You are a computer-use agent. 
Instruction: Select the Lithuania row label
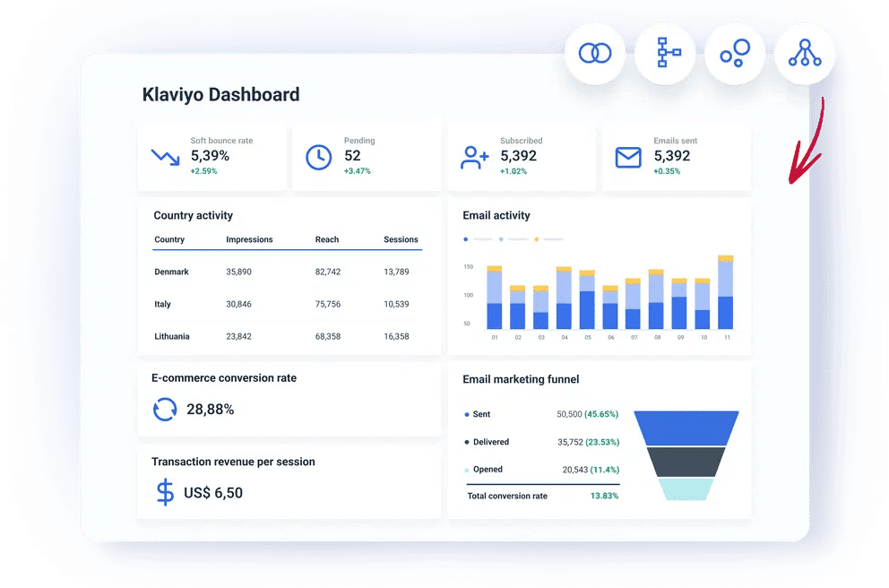tap(172, 336)
